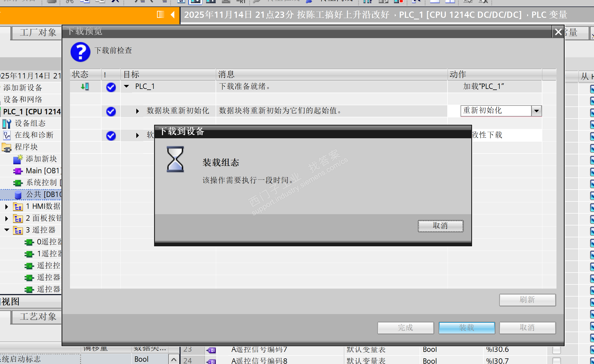This screenshot has width=594, height=364.
Task: Switch to the 工艺对象 tab
Action: [38, 317]
